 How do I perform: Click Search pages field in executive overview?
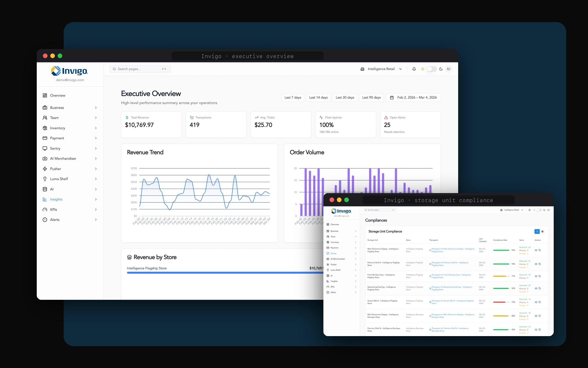pos(140,69)
